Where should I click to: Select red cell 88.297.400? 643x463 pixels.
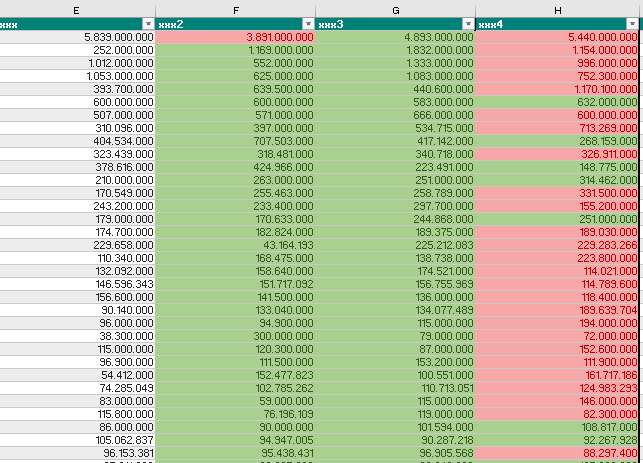(x=557, y=453)
